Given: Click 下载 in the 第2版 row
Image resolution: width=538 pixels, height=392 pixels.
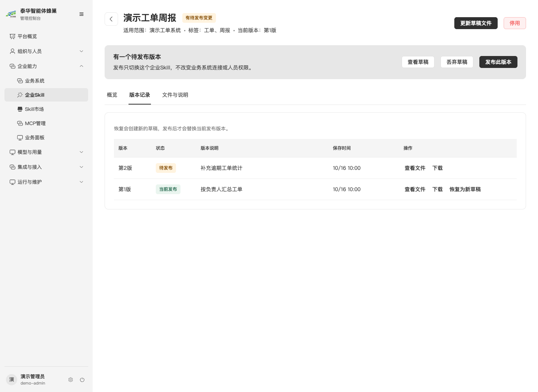Looking at the screenshot, I should click(x=437, y=168).
